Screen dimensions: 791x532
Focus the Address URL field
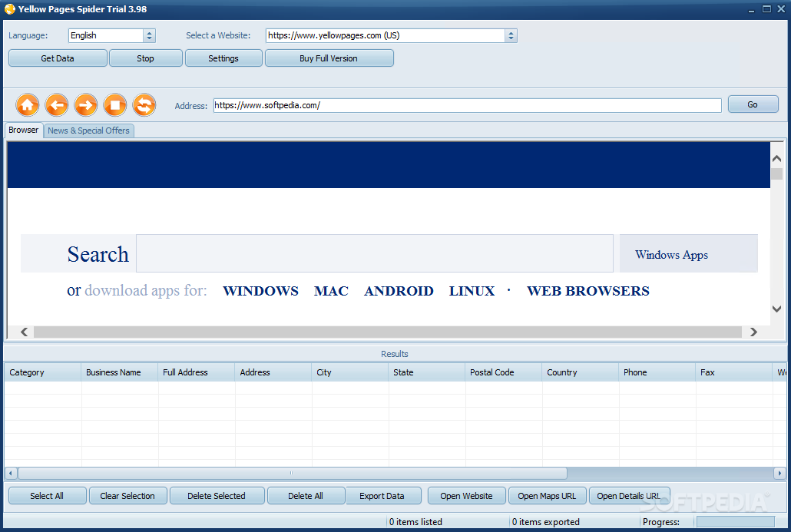(467, 105)
